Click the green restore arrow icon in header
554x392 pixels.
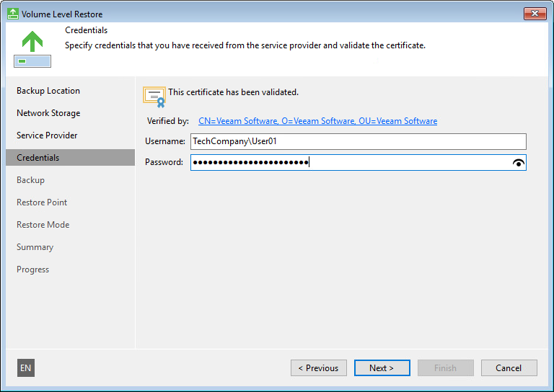[x=32, y=49]
